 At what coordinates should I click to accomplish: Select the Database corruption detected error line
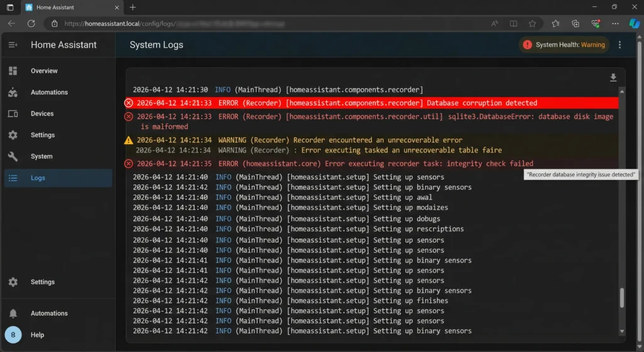(x=371, y=103)
